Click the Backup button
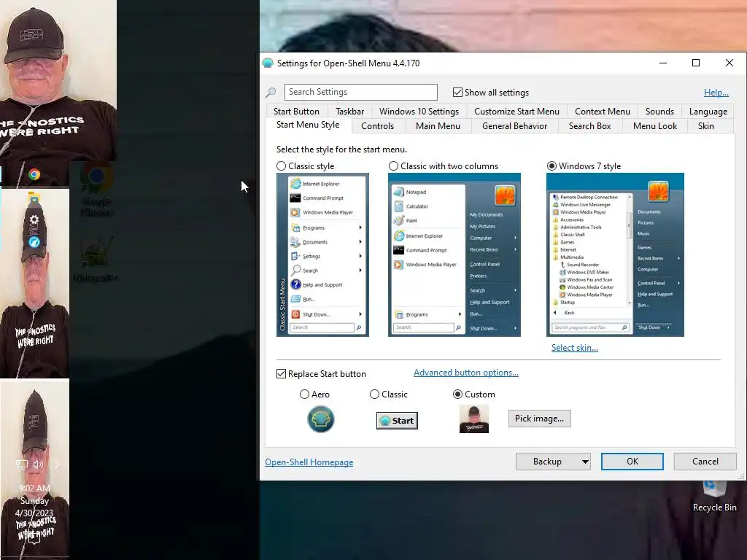The image size is (747, 560). click(547, 462)
